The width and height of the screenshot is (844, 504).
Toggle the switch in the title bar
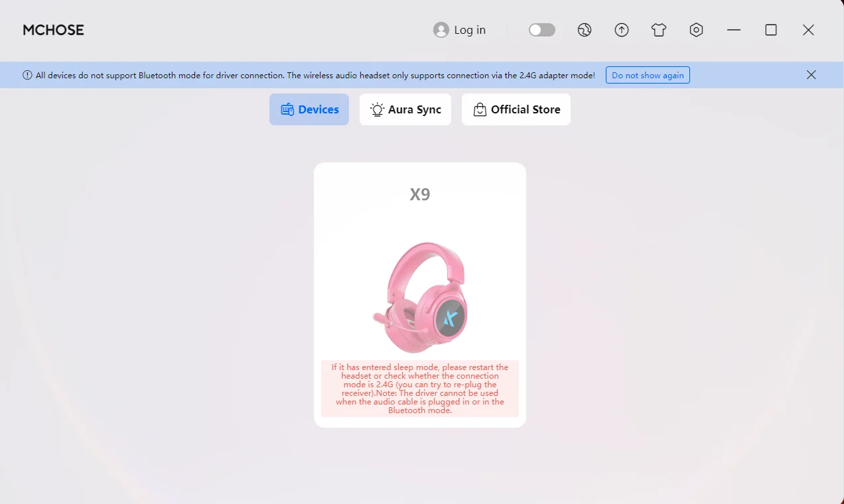(542, 30)
